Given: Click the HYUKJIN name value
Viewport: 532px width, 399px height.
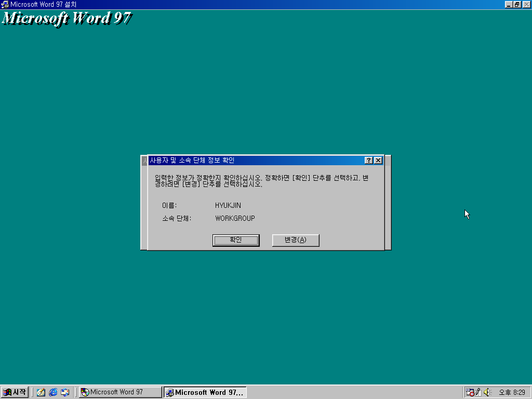Looking at the screenshot, I should click(x=228, y=206).
